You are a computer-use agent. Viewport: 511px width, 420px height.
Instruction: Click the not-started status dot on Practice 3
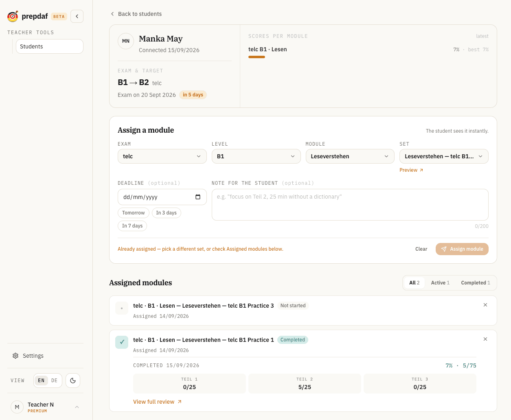click(x=122, y=308)
